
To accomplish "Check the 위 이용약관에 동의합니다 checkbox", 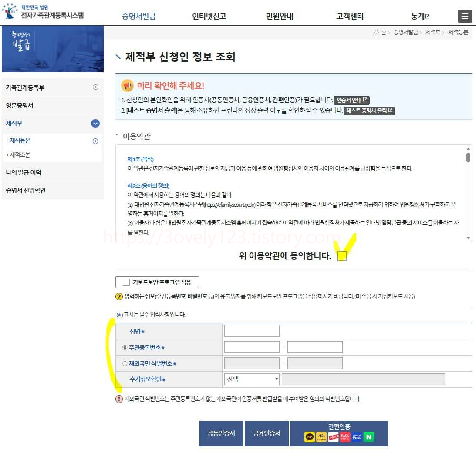I will (x=342, y=256).
